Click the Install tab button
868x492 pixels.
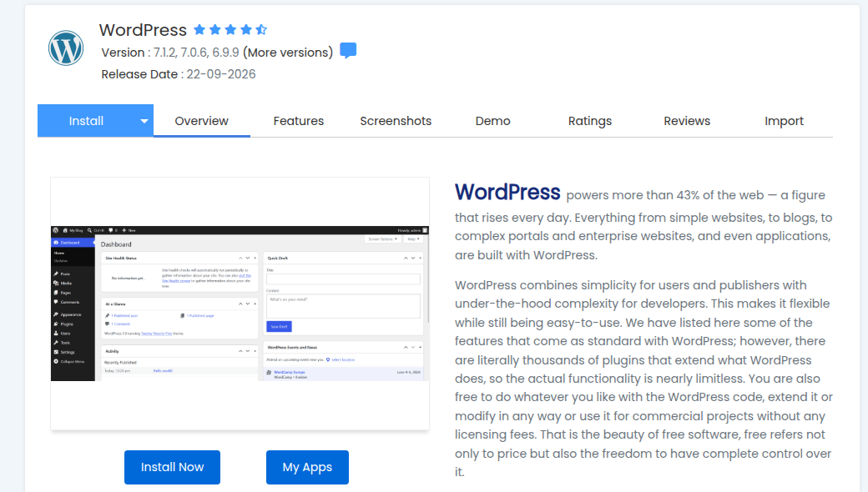tap(86, 121)
